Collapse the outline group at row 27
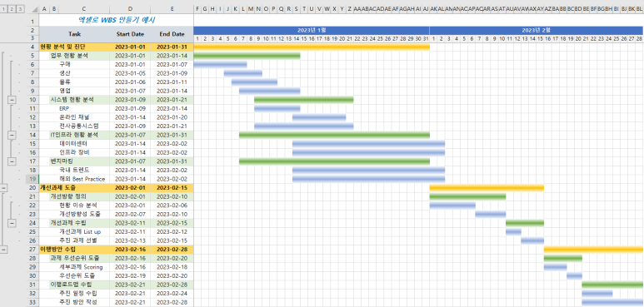This screenshot has width=644, height=307. coord(3,250)
